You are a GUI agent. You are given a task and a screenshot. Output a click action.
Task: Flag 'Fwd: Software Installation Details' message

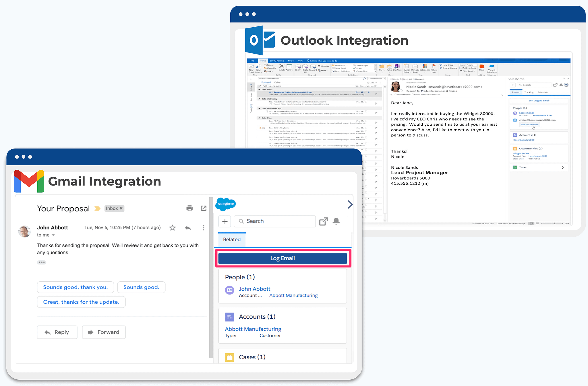coord(376,103)
